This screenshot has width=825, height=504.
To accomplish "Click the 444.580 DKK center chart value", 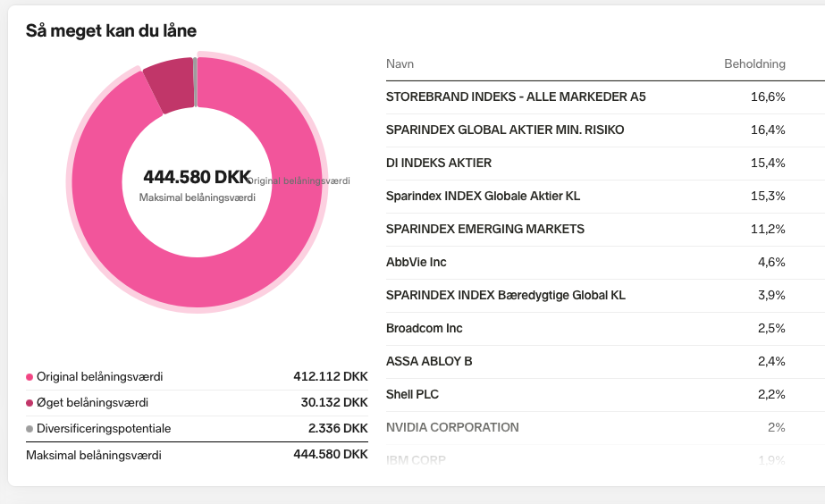I will coord(197,177).
